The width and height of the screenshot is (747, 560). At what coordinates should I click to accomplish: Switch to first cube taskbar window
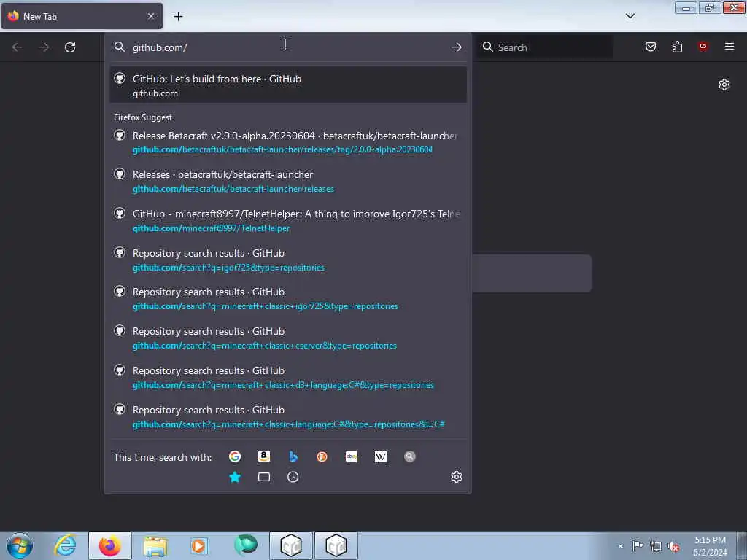coord(291,545)
